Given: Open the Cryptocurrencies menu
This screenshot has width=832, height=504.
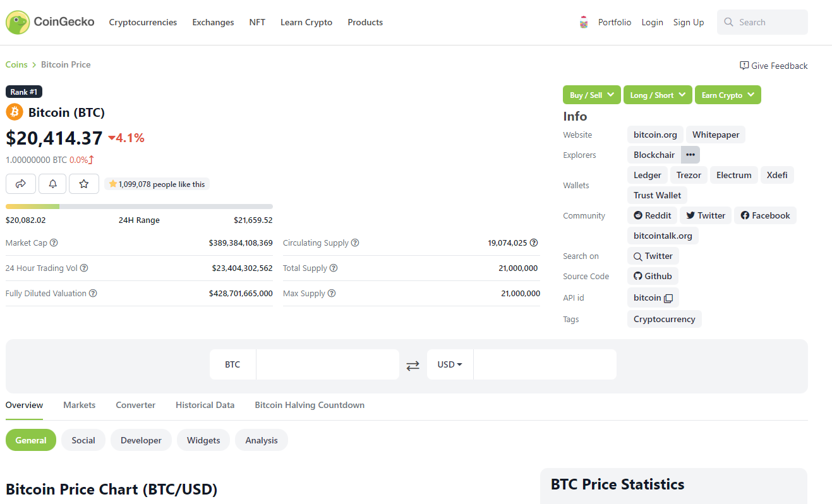Looking at the screenshot, I should point(143,22).
